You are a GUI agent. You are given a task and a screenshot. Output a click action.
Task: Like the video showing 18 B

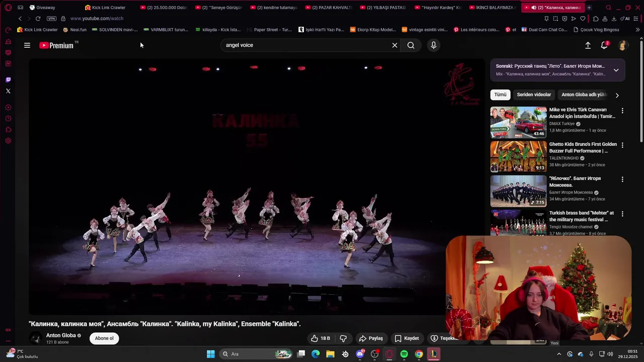tap(320, 338)
